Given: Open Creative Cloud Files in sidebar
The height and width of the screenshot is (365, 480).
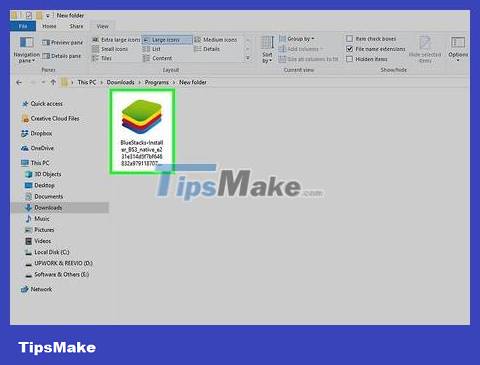Looking at the screenshot, I should point(50,118).
